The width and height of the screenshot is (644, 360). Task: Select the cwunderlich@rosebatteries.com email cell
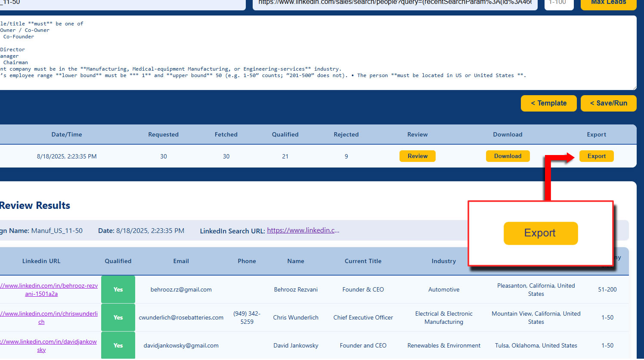tap(181, 317)
